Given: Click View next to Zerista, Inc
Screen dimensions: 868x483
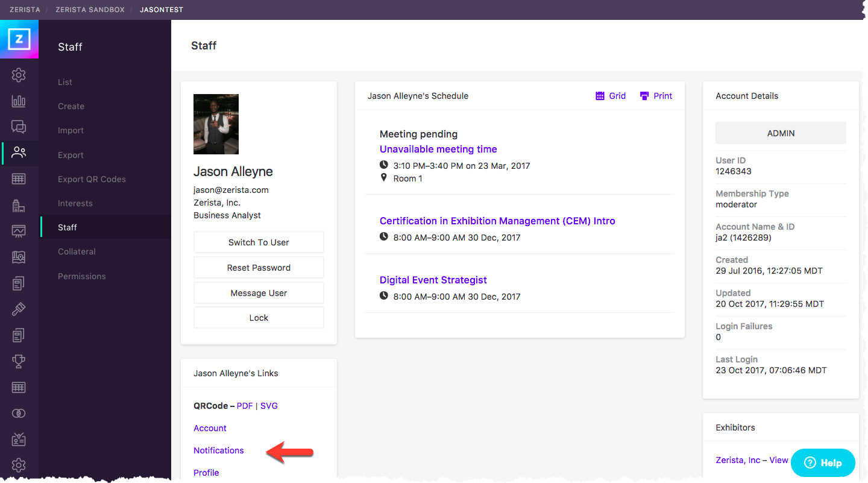Looking at the screenshot, I should tap(779, 460).
